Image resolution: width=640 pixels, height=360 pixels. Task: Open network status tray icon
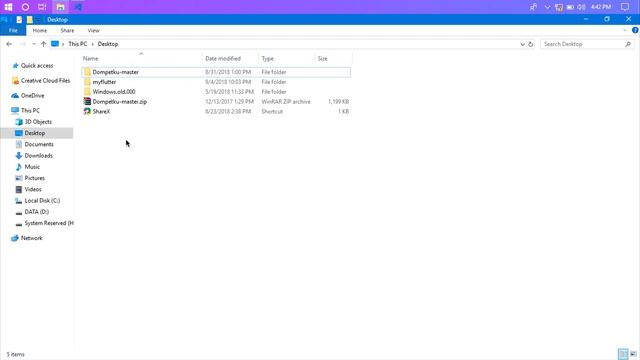pos(559,7)
